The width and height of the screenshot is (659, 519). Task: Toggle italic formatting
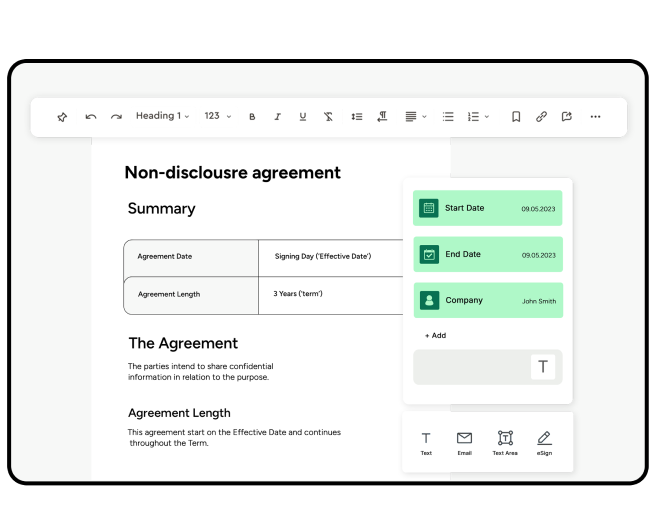click(x=277, y=117)
